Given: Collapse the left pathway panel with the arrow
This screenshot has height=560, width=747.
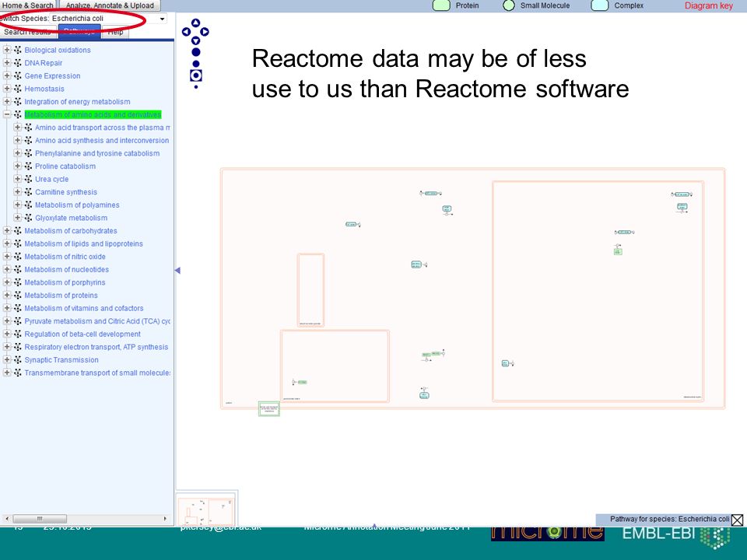Looking at the screenshot, I should (177, 271).
